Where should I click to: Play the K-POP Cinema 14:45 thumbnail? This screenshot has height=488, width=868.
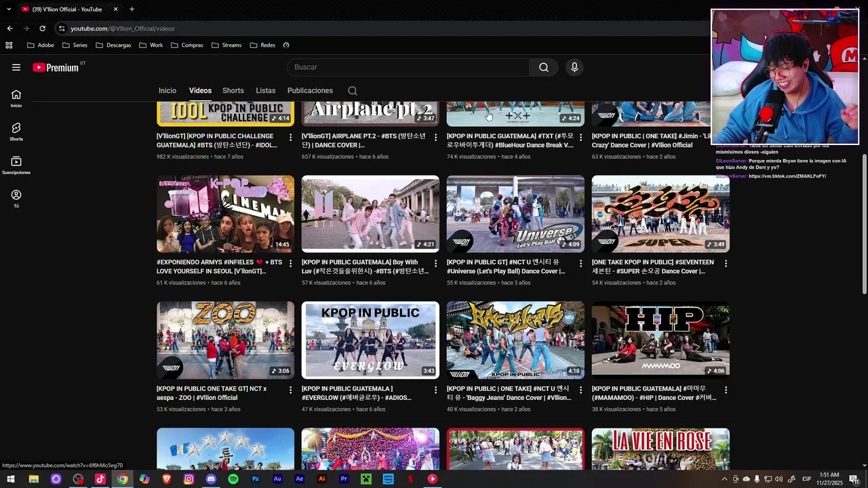[x=226, y=214]
